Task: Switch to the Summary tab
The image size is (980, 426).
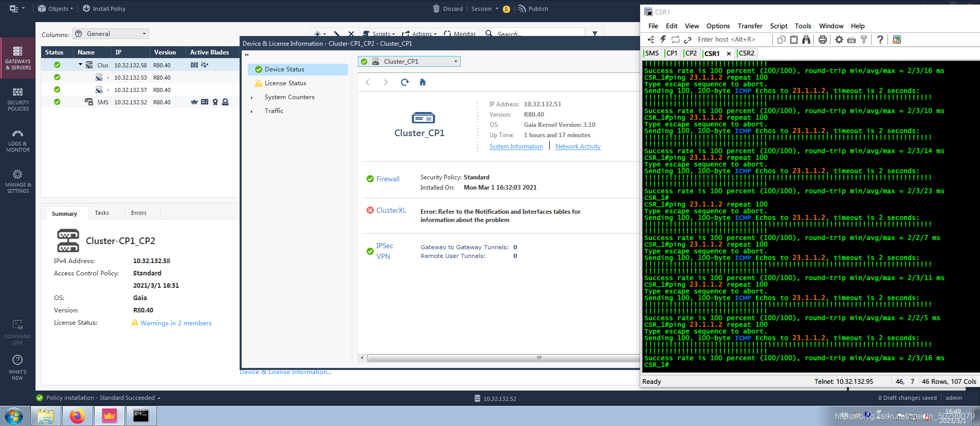Action: pyautogui.click(x=64, y=213)
